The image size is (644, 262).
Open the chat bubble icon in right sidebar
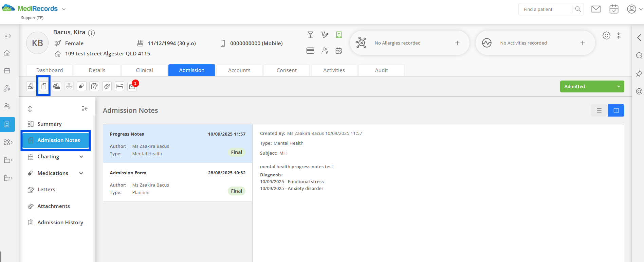point(639,55)
